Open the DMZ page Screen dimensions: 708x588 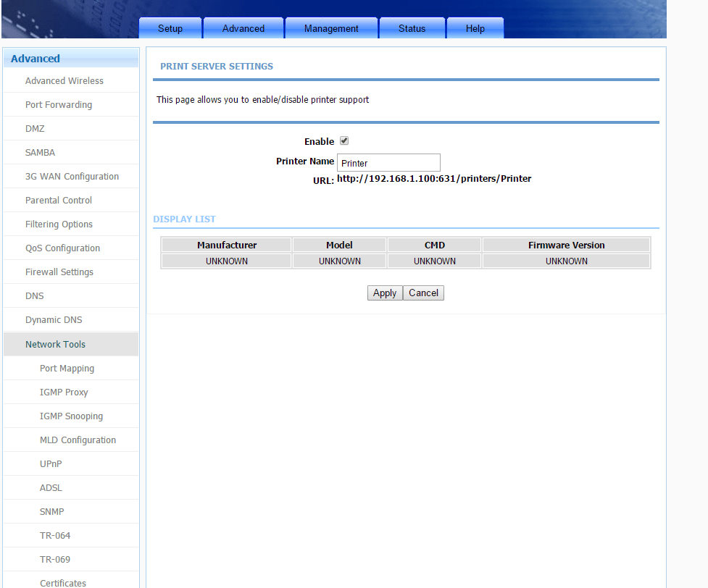[x=35, y=129]
